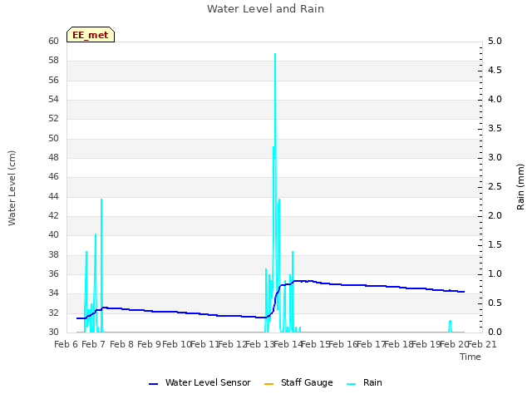Click the 5.0 rain axis tick

click(495, 41)
